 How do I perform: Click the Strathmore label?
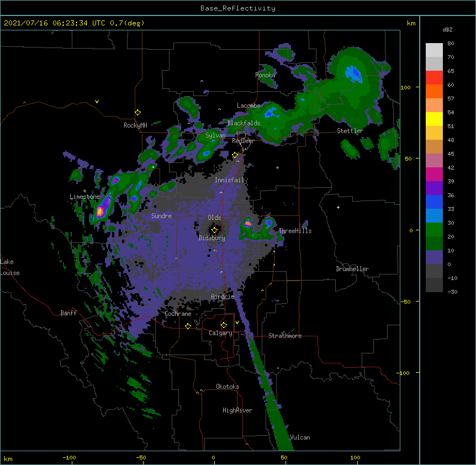[x=285, y=336]
